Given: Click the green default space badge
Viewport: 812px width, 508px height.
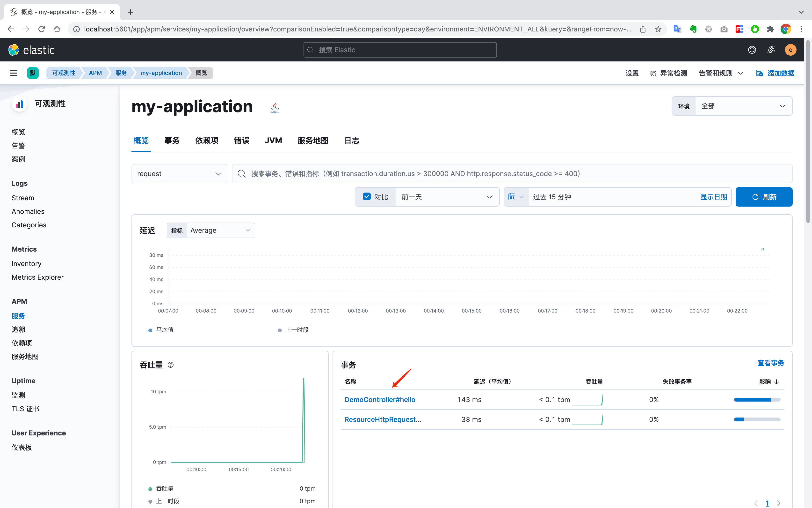Looking at the screenshot, I should coord(33,73).
